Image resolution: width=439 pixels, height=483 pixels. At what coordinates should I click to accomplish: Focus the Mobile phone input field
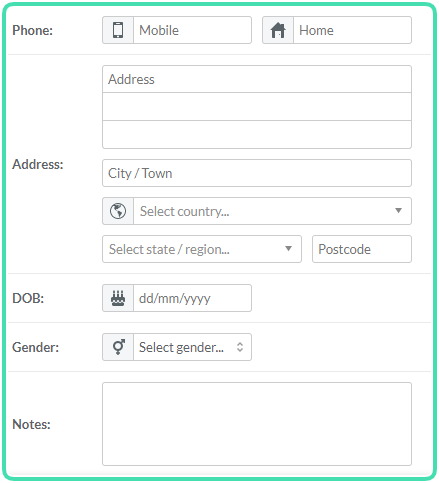coord(192,30)
